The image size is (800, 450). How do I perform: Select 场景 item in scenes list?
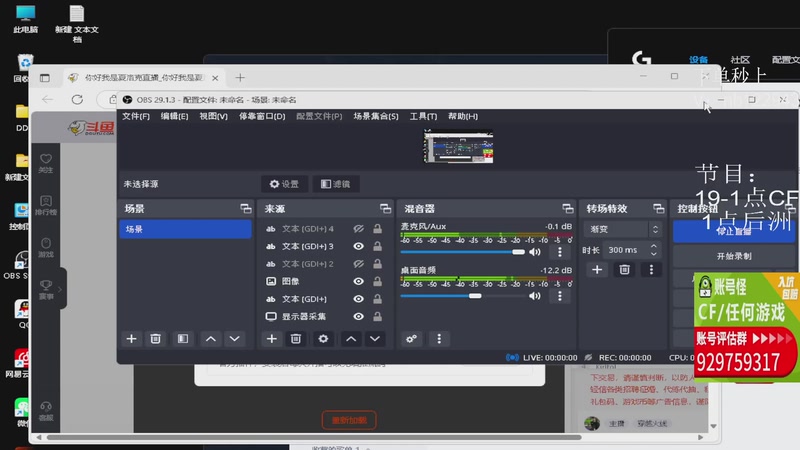[x=185, y=229]
